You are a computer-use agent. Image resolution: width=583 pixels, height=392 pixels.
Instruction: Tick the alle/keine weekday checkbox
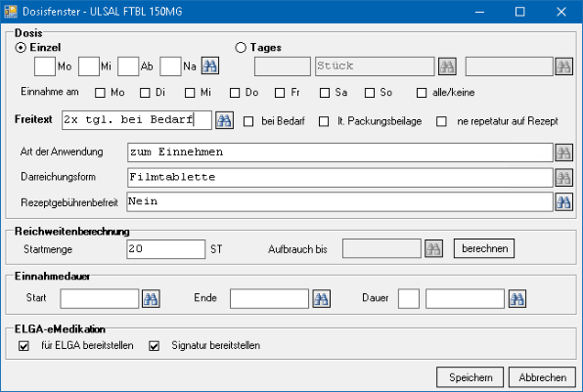click(422, 93)
